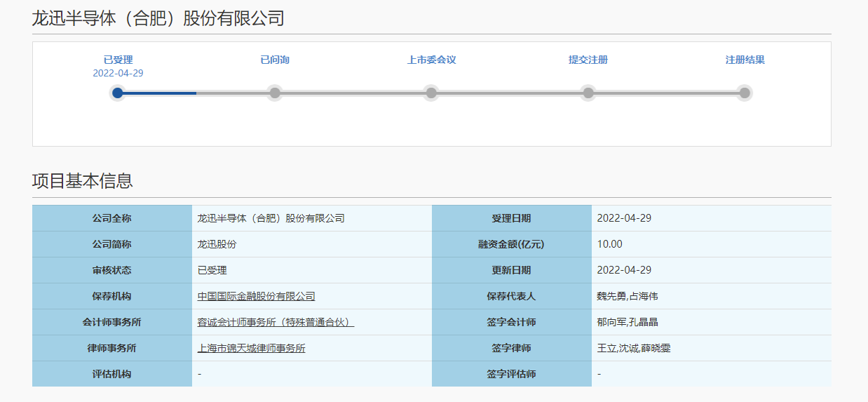Open the 中国国际金融股份有限公司 sponsor link
The height and width of the screenshot is (402, 868).
257,296
